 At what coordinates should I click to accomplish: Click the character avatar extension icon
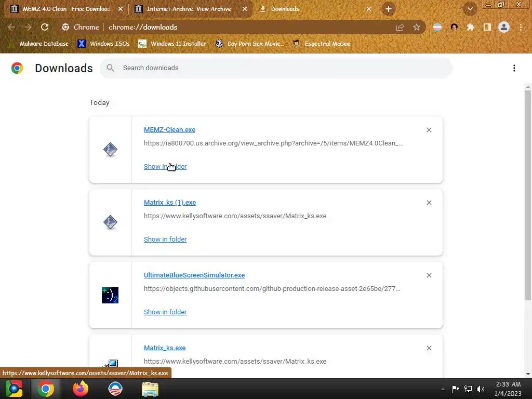click(454, 27)
